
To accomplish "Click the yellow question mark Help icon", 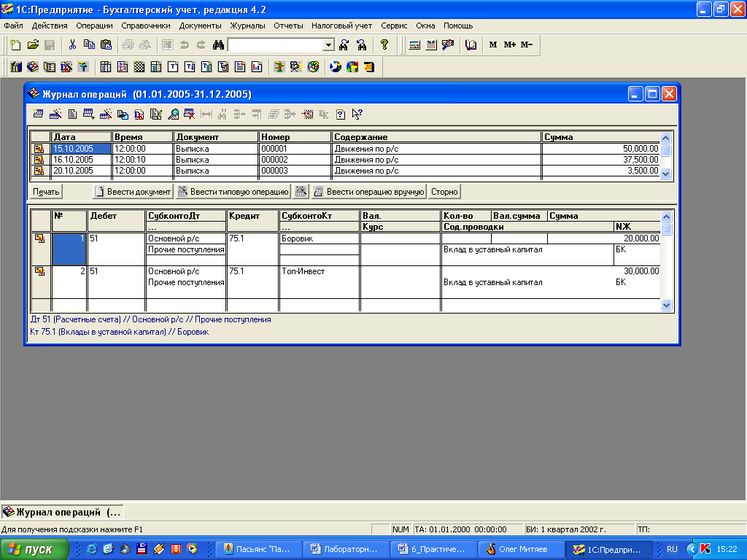I will (x=384, y=44).
